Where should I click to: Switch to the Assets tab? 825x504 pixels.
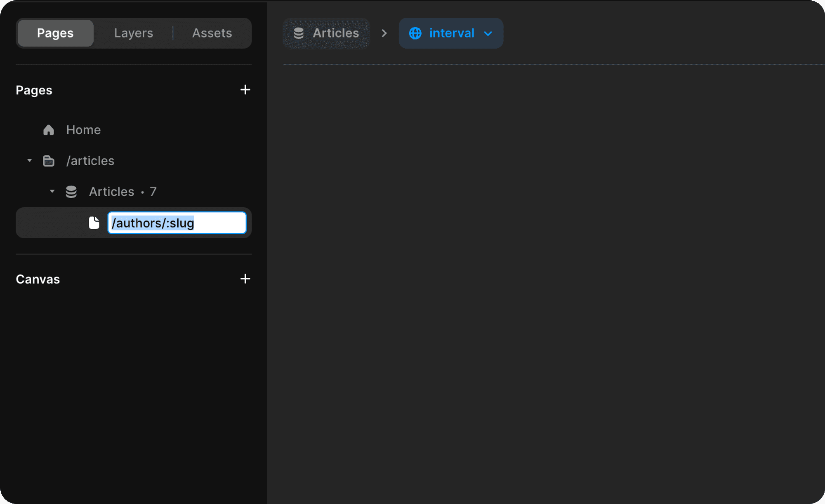(x=212, y=33)
